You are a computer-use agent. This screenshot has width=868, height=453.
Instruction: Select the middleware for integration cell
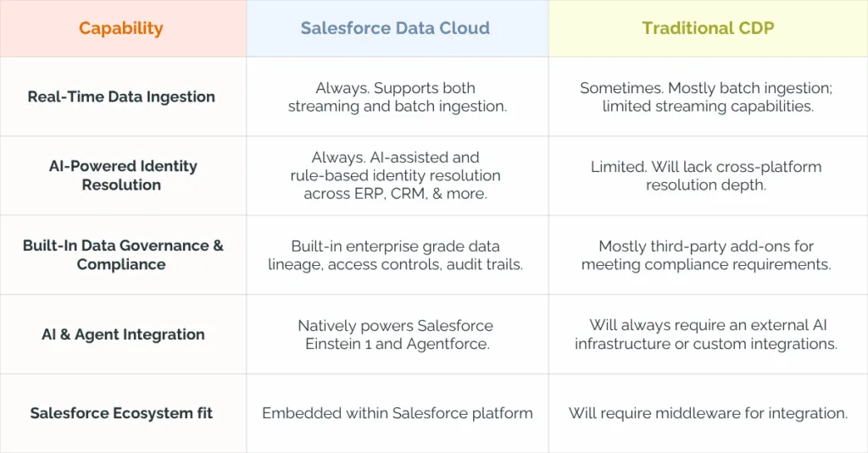point(708,413)
